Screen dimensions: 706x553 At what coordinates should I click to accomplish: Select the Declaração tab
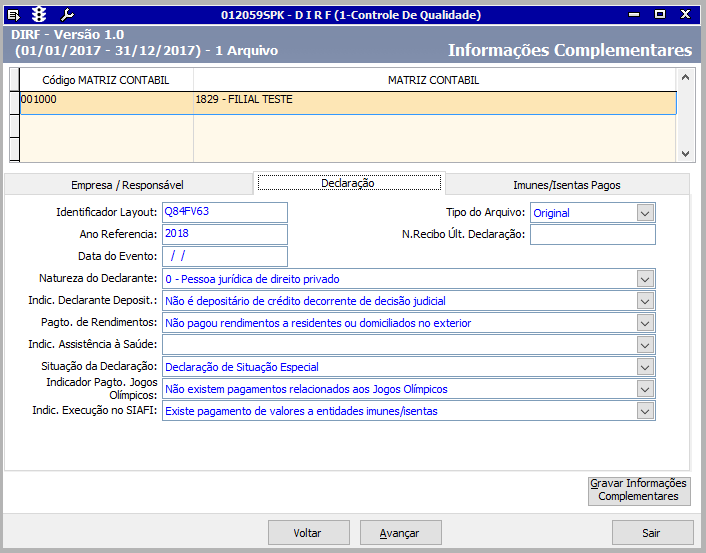[x=349, y=183]
